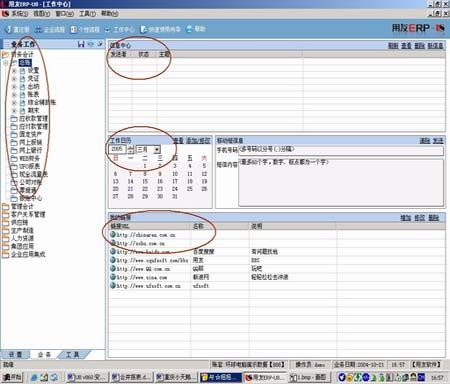Click the 短信内容 text area
Screen dimensions: 450x384
[341, 182]
